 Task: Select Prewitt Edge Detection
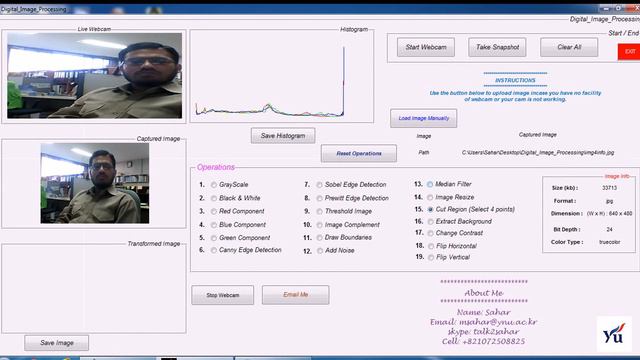pos(320,198)
